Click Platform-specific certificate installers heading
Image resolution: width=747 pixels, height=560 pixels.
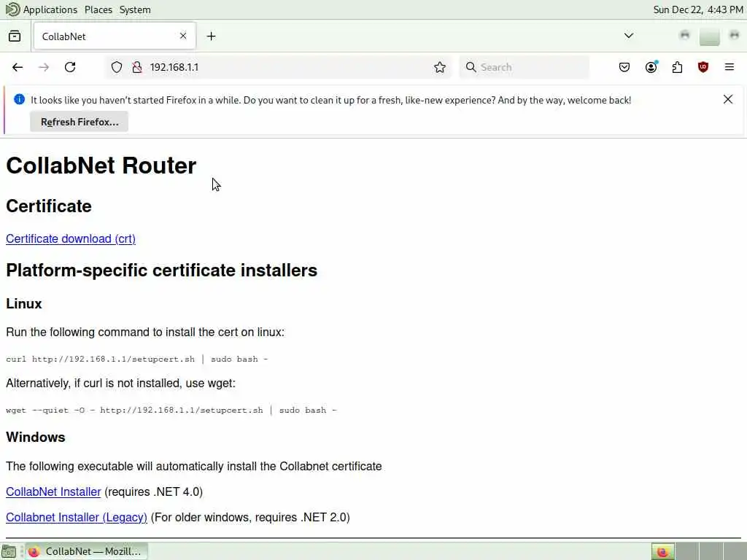coord(161,271)
